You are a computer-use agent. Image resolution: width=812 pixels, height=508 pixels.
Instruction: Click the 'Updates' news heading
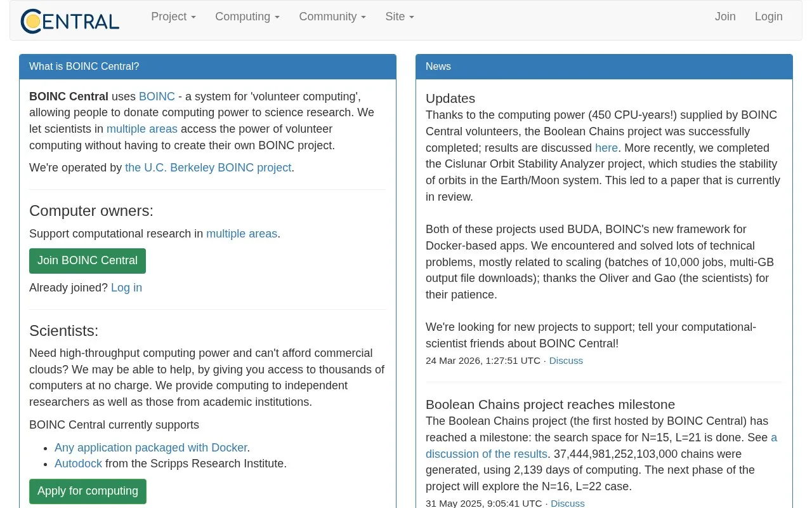(450, 98)
